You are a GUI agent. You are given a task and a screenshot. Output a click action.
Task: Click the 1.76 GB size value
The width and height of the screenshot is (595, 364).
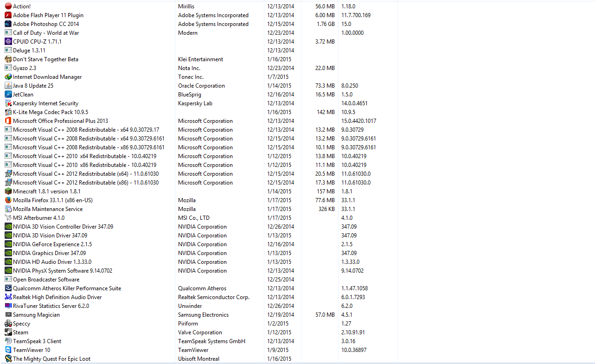(326, 24)
